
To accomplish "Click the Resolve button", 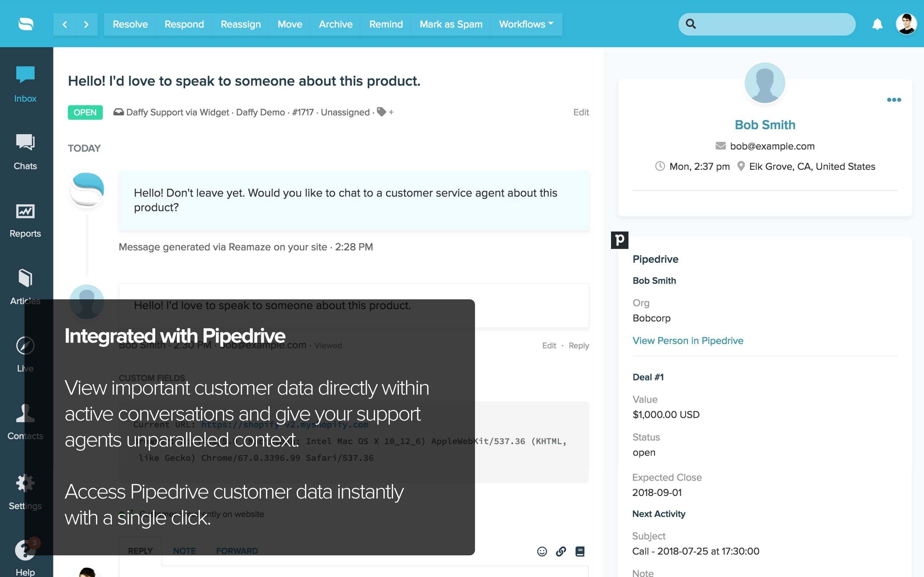I will coord(130,25).
